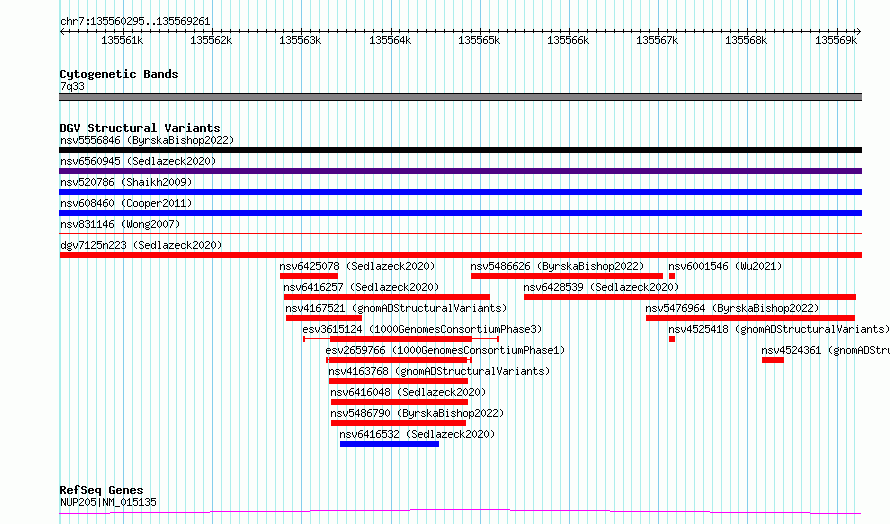Select the nsv5486626 (ByrskaBishop2022) variant
The height and width of the screenshot is (524, 890).
pyautogui.click(x=566, y=276)
